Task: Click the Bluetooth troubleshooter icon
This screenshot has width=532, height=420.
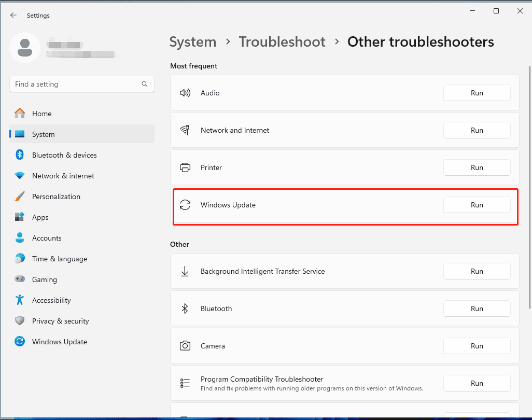Action: tap(185, 309)
